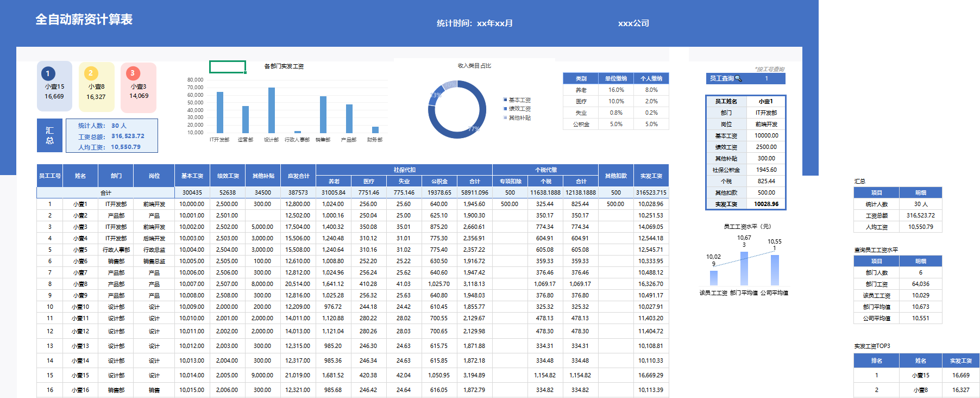Click the 77% segment of the donut chart
This screenshot has height=398, width=980.
click(x=474, y=128)
